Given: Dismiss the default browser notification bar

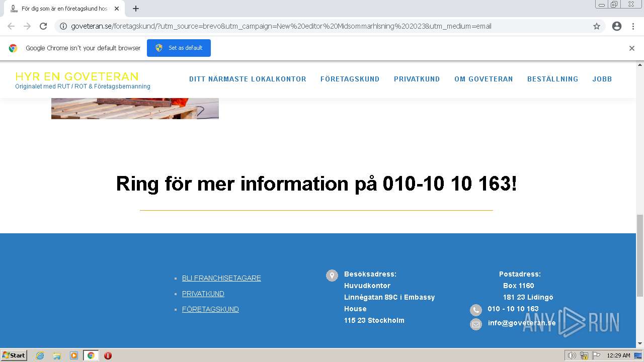Looking at the screenshot, I should coord(632,48).
